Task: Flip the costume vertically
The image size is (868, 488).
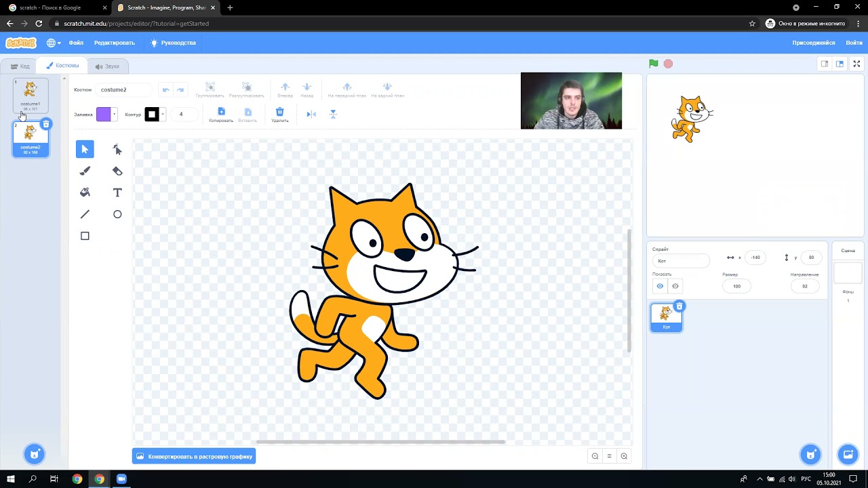Action: point(333,114)
